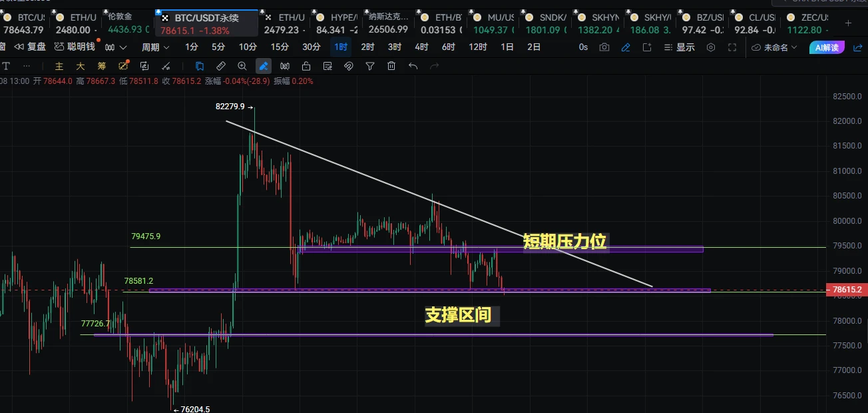Click the AI解读 button
The width and height of the screenshot is (868, 413).
pyautogui.click(x=827, y=47)
